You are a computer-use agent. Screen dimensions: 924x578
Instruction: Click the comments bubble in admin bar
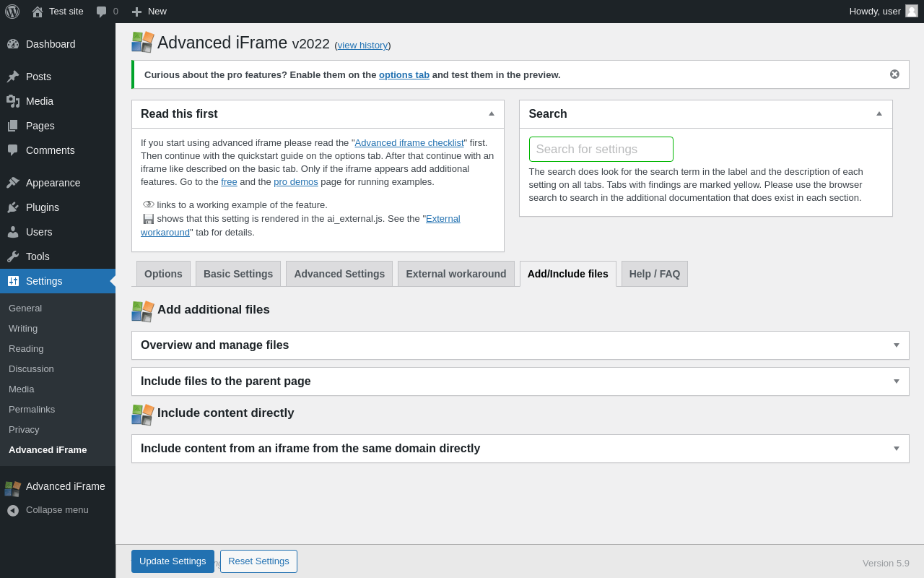[102, 12]
